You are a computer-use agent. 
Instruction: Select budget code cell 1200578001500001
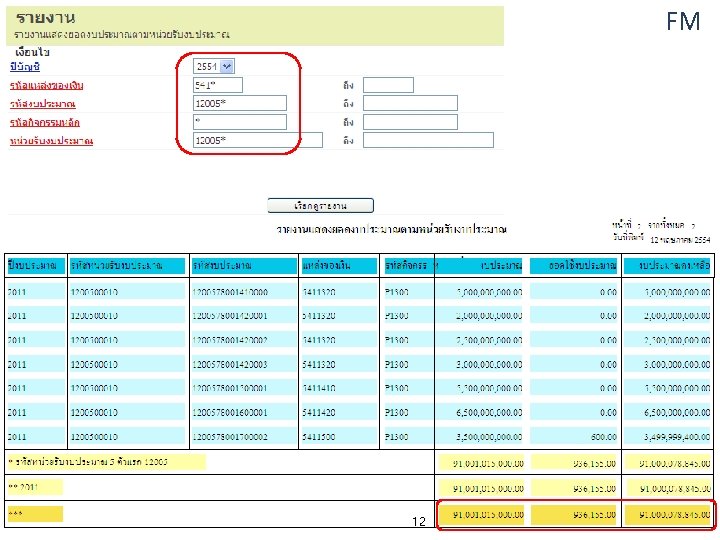click(230, 388)
